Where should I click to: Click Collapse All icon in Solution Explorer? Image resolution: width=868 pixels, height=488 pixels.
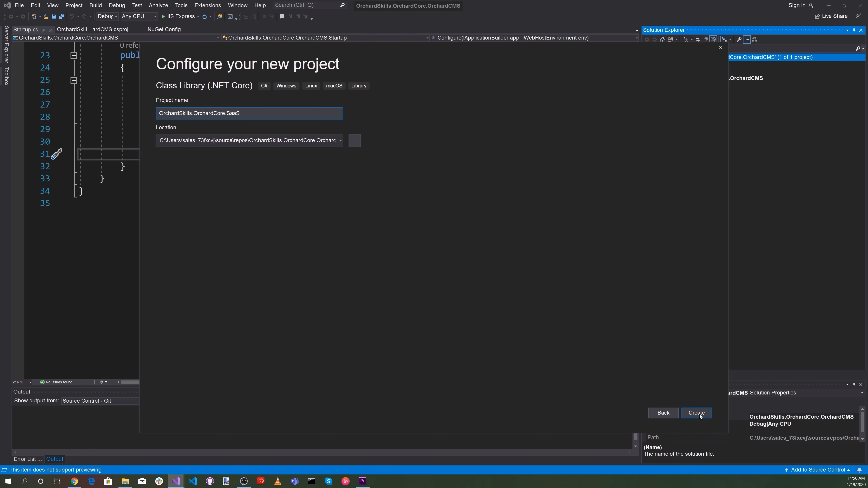[x=705, y=39]
